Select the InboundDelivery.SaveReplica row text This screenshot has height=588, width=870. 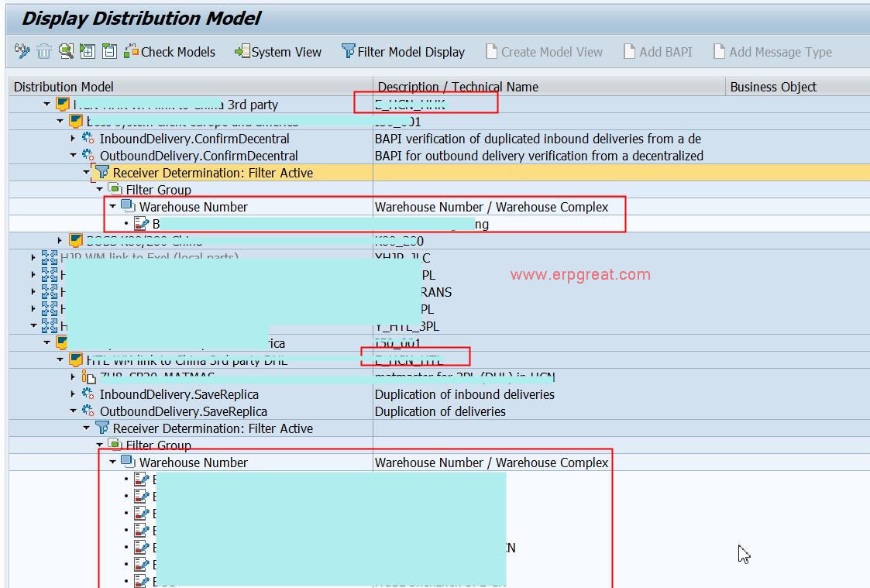(x=179, y=394)
